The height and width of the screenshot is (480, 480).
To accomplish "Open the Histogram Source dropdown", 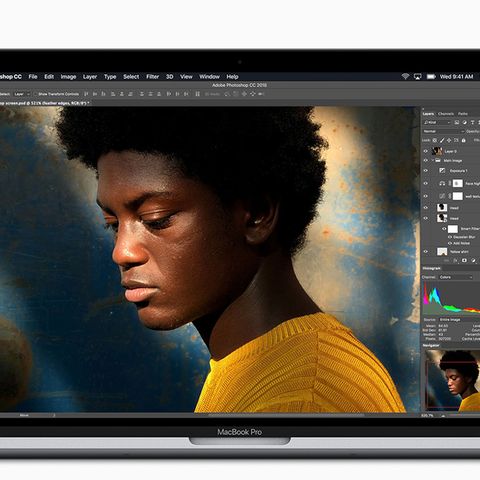I will [450, 320].
